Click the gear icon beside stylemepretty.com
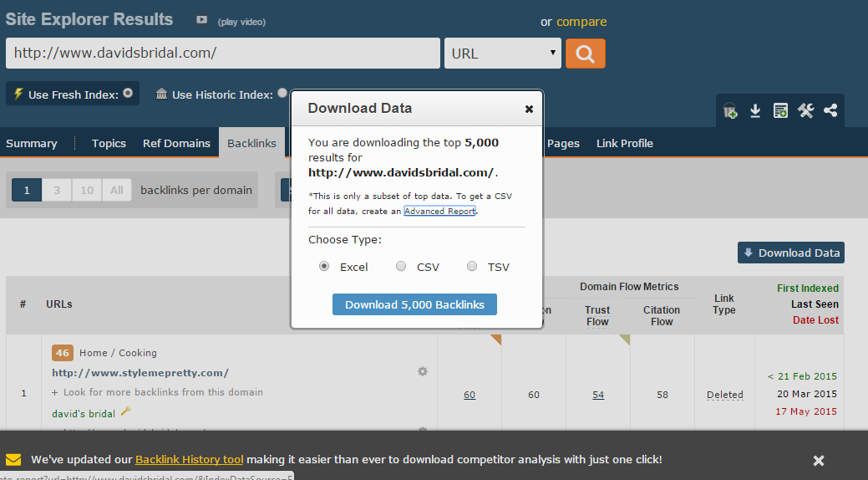Viewport: 868px width, 480px height. pyautogui.click(x=423, y=371)
